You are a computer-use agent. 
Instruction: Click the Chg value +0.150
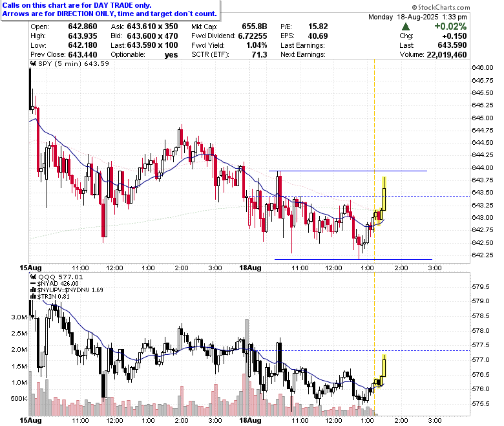tap(454, 36)
